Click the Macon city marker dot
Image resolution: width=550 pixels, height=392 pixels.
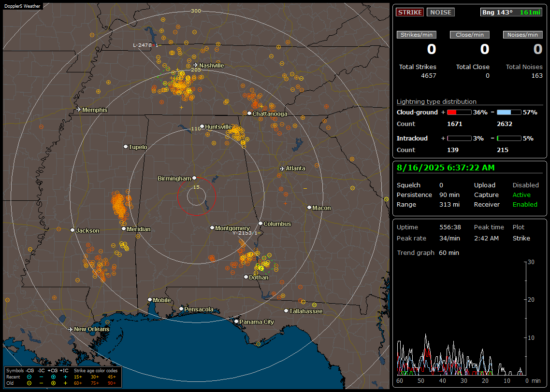point(309,208)
